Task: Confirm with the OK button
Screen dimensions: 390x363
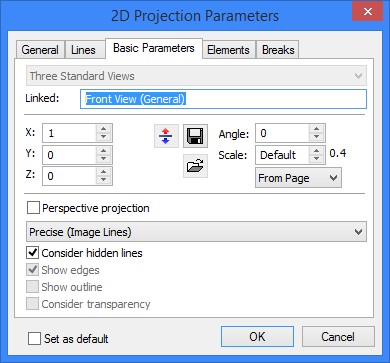Action: [x=257, y=337]
